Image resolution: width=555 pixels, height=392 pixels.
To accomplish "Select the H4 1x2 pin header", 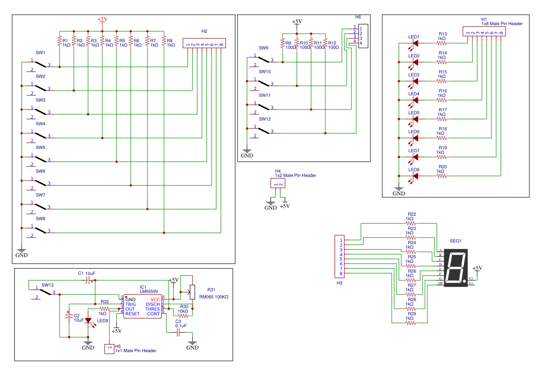I will (278, 183).
